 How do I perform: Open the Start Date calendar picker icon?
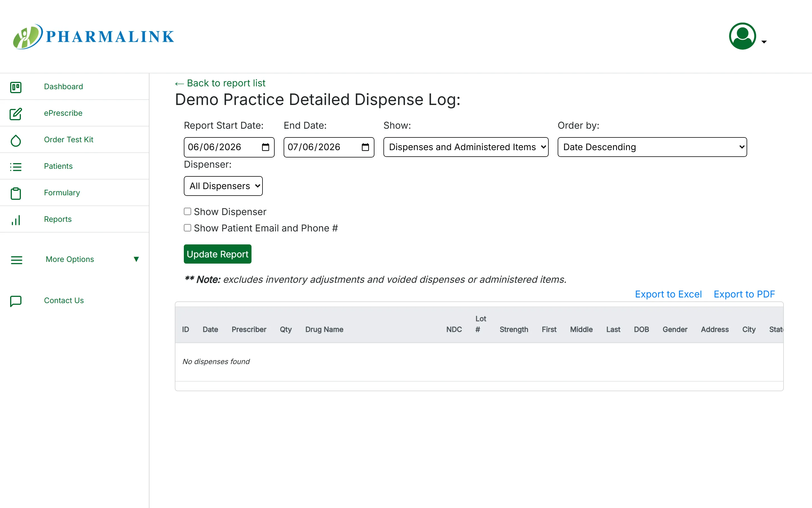pyautogui.click(x=265, y=147)
